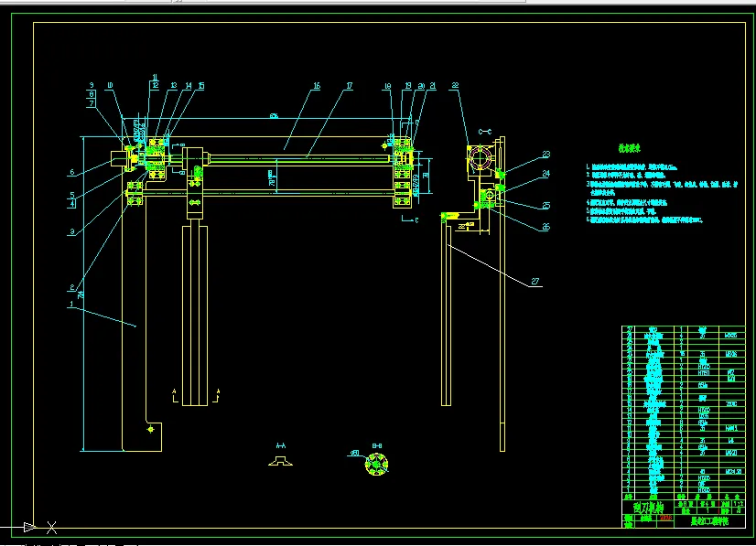Screen dimensions: 756x546
Task: Select part balloon number 24
Action: 545,174
